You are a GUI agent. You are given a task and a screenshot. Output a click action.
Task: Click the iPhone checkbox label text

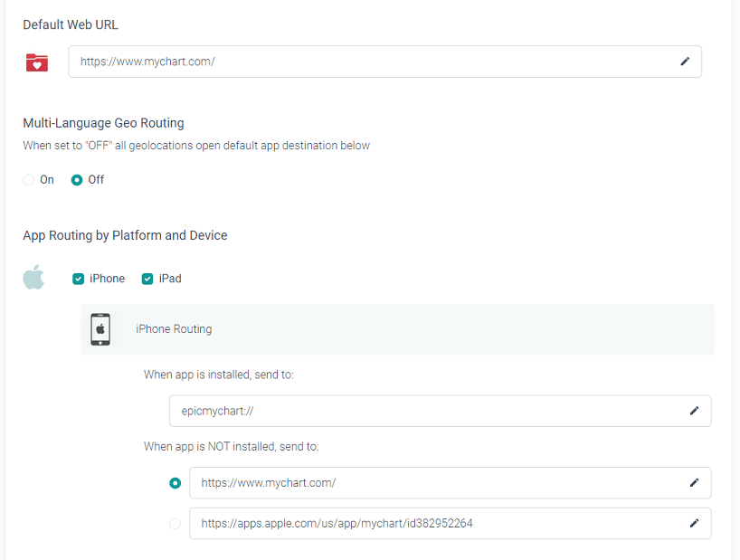coord(107,279)
